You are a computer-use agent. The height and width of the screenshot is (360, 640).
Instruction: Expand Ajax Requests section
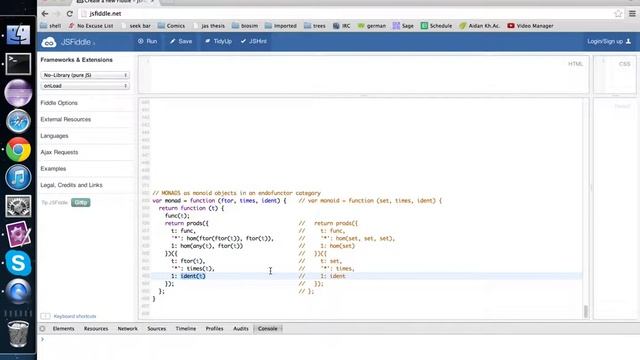(x=59, y=152)
